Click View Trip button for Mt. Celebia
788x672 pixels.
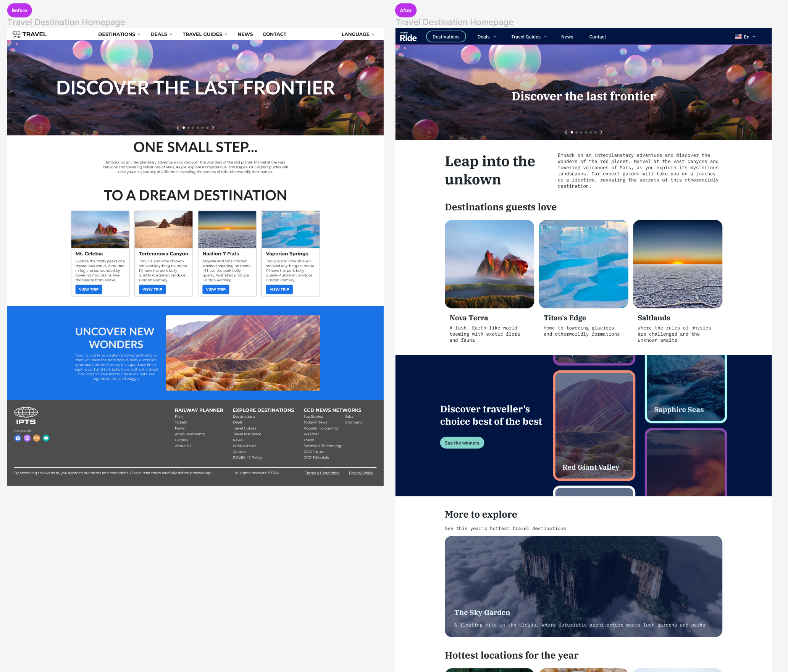(89, 289)
